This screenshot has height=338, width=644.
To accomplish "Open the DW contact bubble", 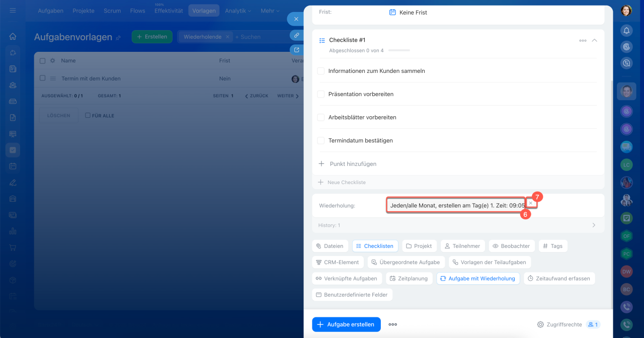I will click(626, 272).
